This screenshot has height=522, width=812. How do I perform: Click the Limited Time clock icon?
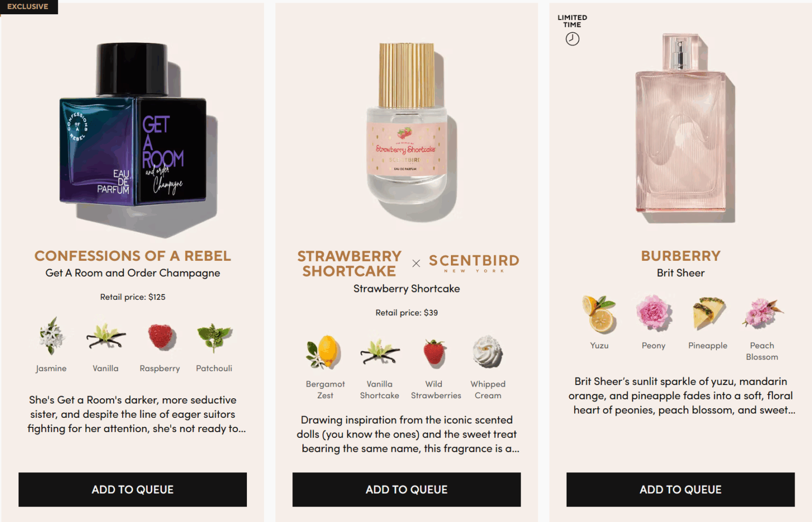click(573, 39)
